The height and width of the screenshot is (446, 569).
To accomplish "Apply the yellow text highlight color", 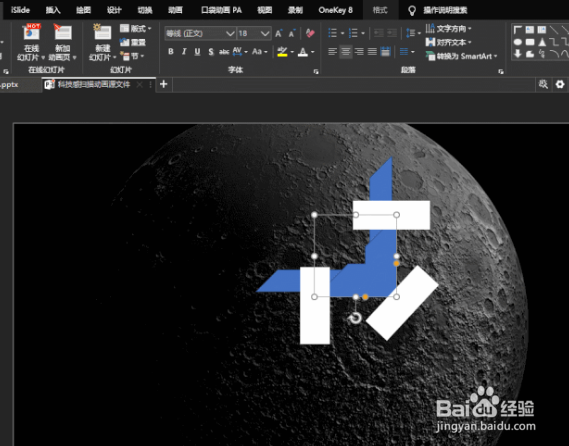I will [282, 52].
